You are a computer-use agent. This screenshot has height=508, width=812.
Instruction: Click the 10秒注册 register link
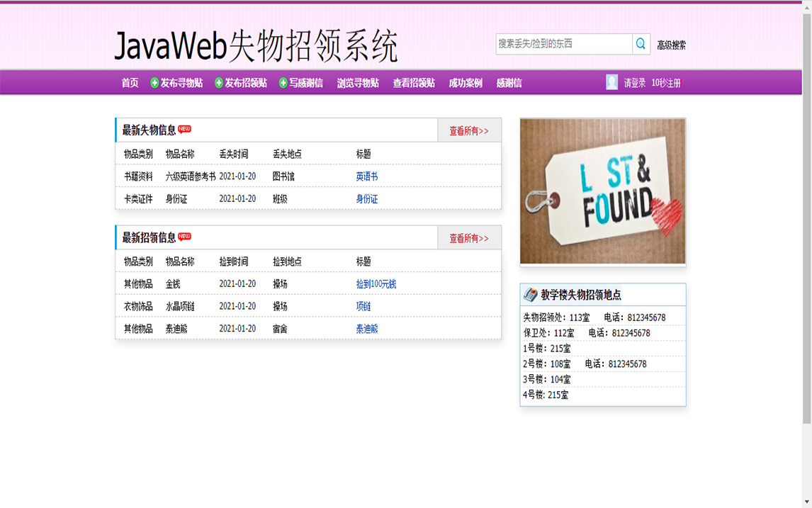[x=666, y=83]
